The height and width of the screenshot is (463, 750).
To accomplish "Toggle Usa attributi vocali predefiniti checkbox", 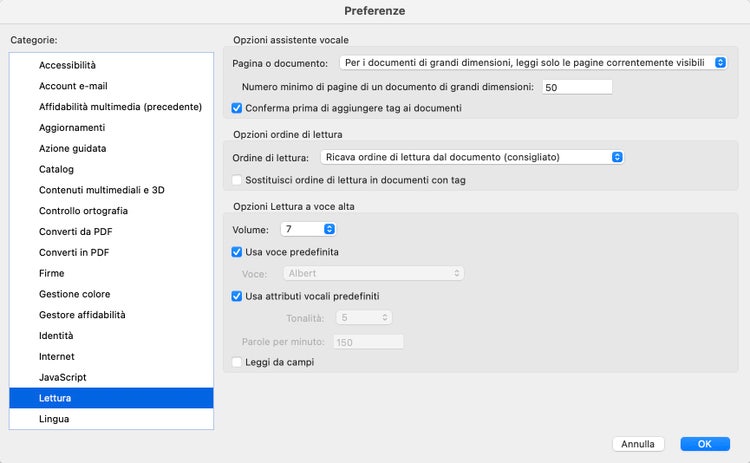I will click(x=237, y=296).
